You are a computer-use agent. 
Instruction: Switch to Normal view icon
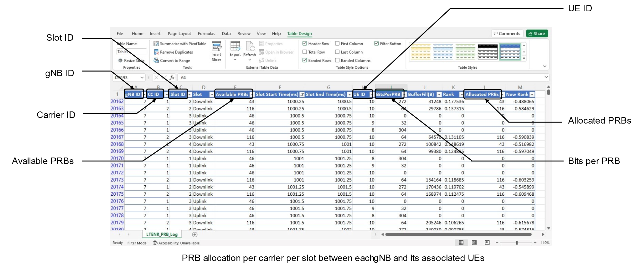pos(461,242)
